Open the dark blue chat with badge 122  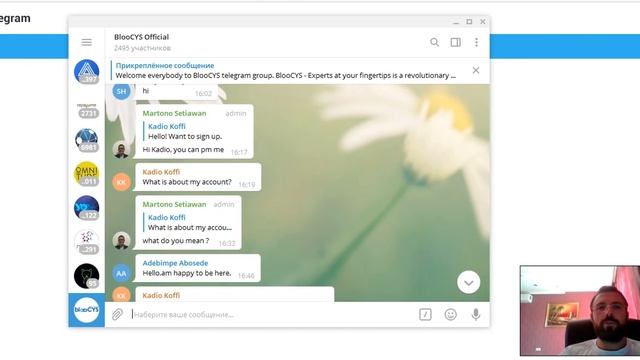tap(87, 208)
